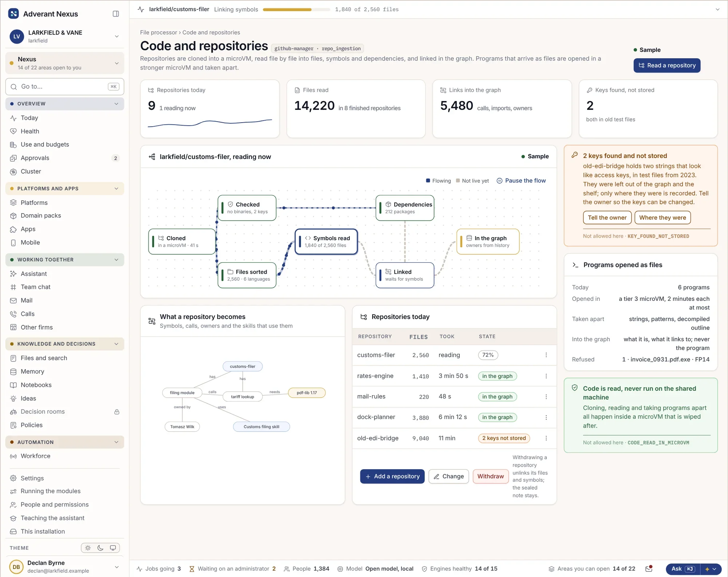
Task: Toggle the Not live yet legend item
Action: [472, 181]
